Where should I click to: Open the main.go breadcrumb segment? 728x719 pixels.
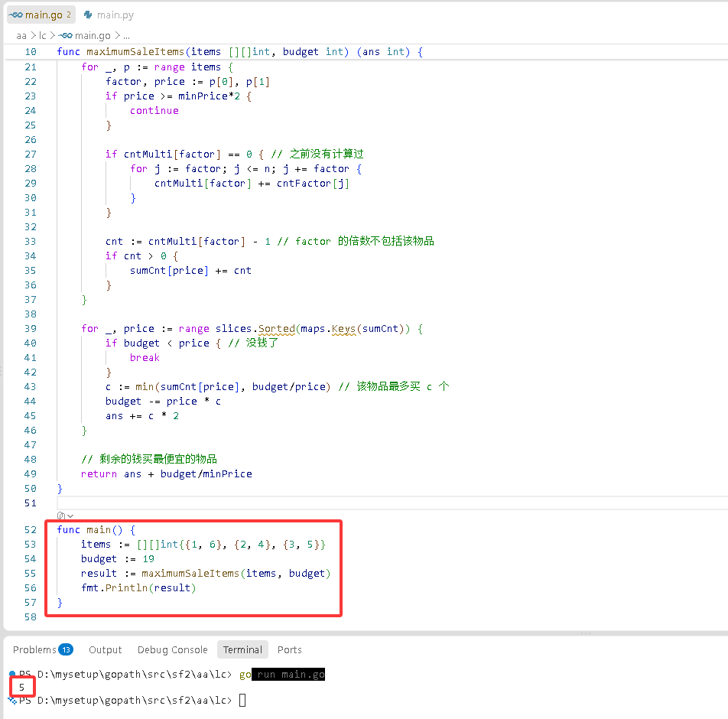[93, 36]
